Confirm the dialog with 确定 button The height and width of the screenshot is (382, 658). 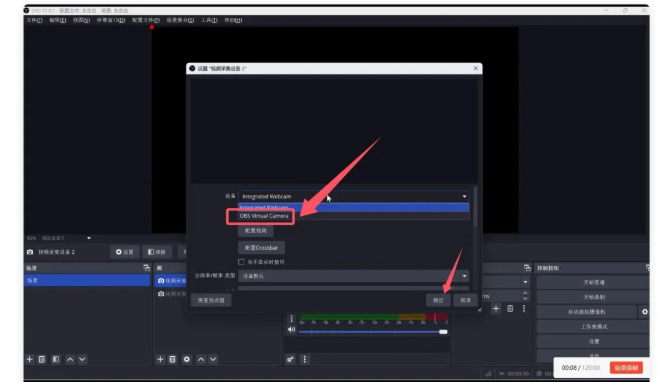[x=438, y=300]
